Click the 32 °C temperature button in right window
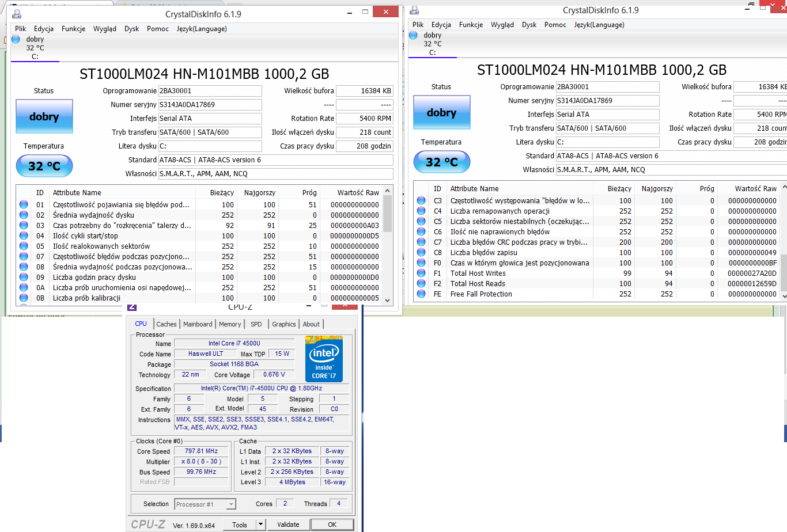 pos(442,162)
